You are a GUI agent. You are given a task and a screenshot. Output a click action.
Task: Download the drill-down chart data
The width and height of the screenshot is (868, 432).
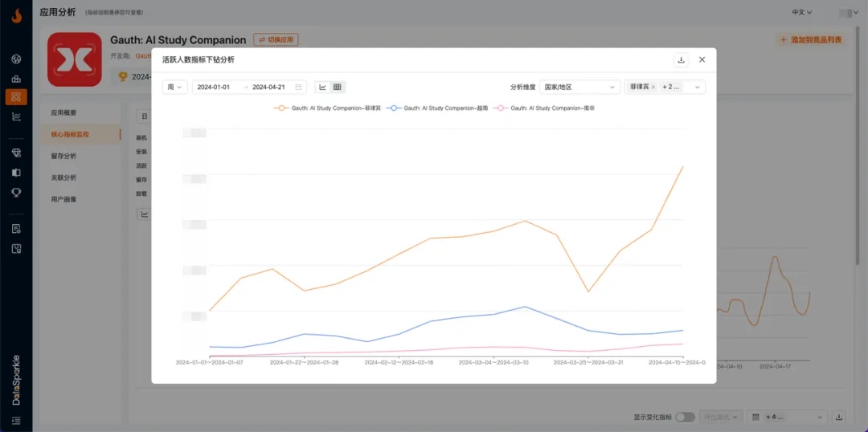(x=682, y=59)
